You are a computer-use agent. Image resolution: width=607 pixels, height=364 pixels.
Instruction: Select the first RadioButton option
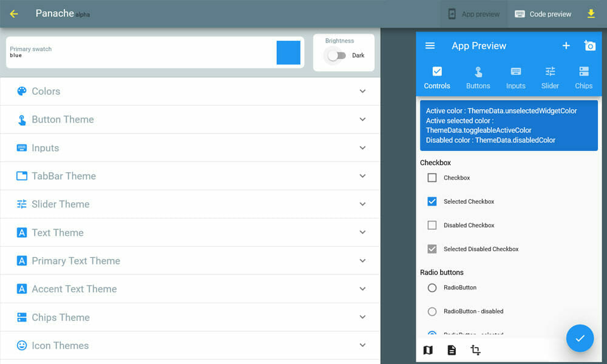point(432,288)
